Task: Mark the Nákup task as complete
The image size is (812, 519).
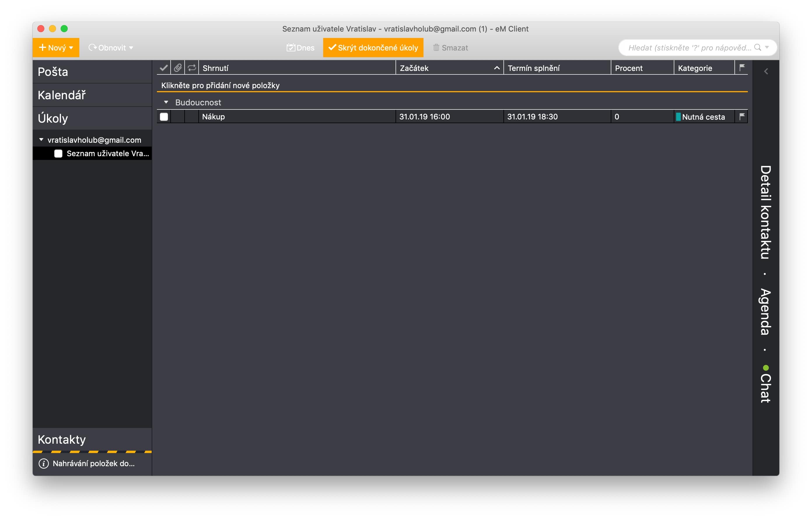Action: [164, 116]
